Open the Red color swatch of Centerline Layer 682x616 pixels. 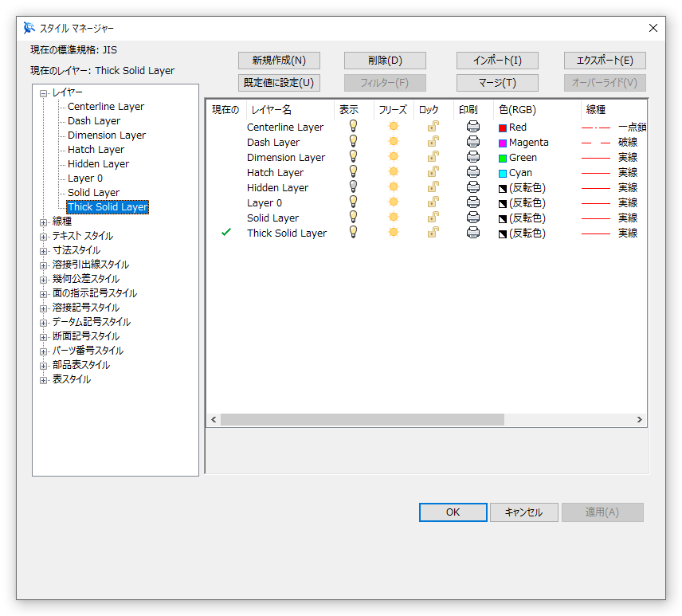pos(503,128)
